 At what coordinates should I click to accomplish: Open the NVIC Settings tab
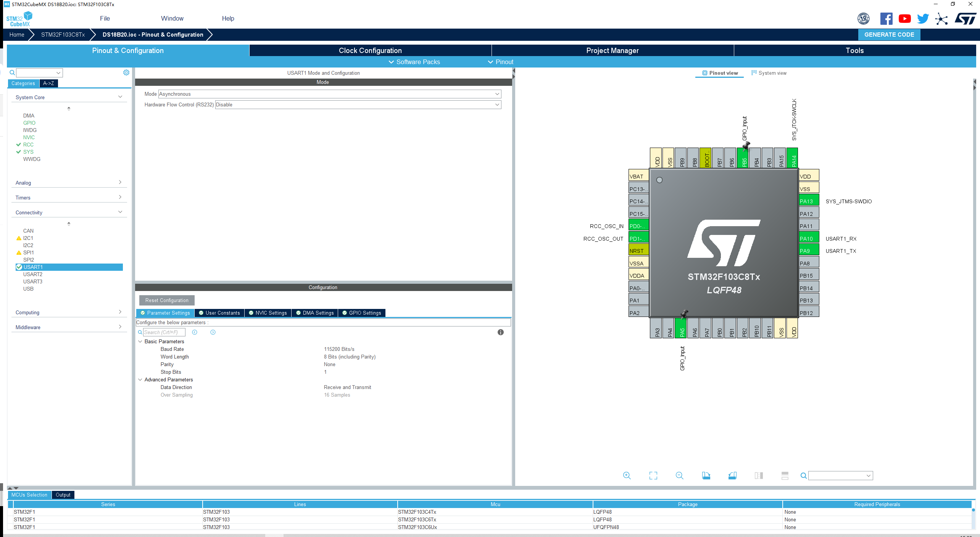click(268, 313)
